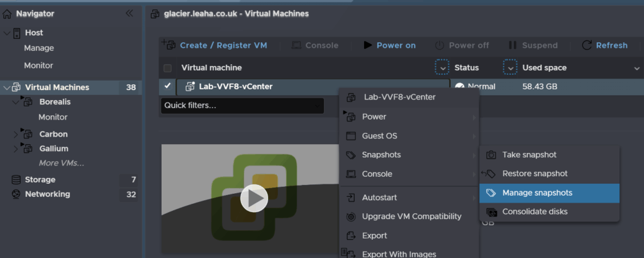Screen dimensions: 644x258
Task: Open the Power submenu
Action: 409,117
